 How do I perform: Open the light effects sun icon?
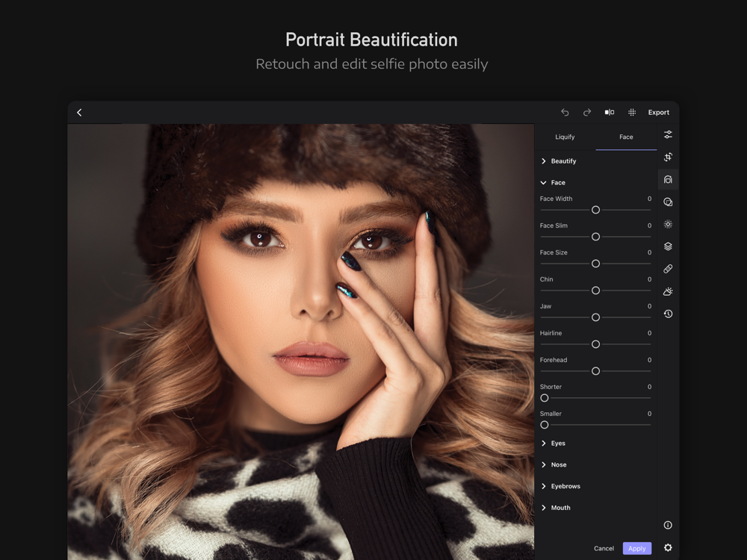[668, 224]
